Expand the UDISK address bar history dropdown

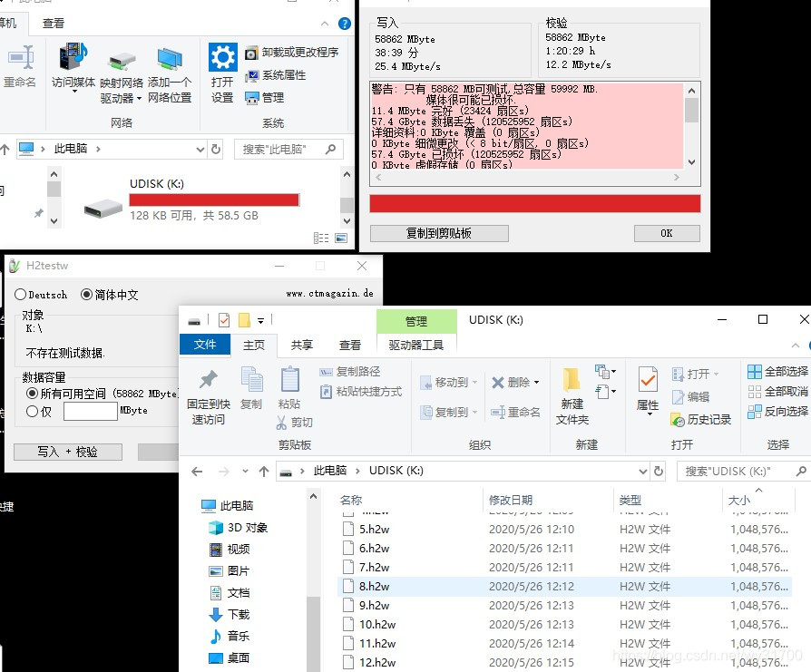(x=642, y=471)
